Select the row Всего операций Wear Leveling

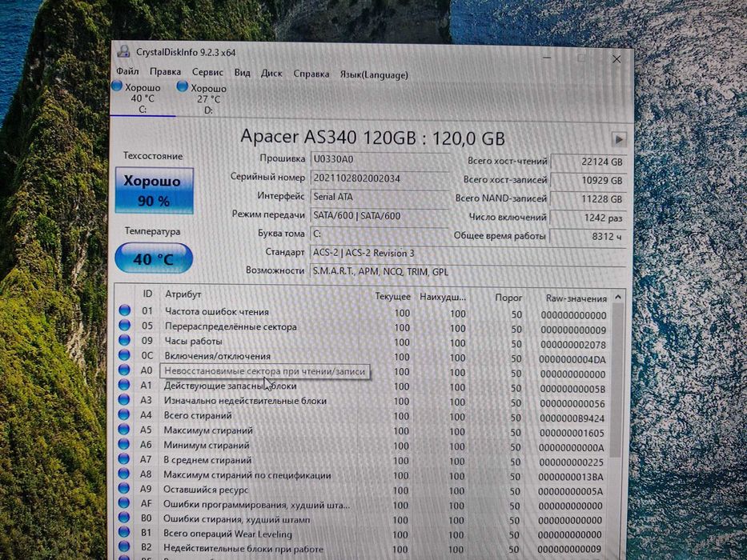click(363, 534)
